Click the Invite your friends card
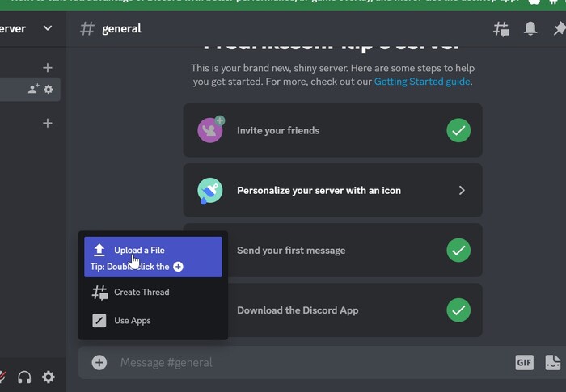 pyautogui.click(x=323, y=130)
